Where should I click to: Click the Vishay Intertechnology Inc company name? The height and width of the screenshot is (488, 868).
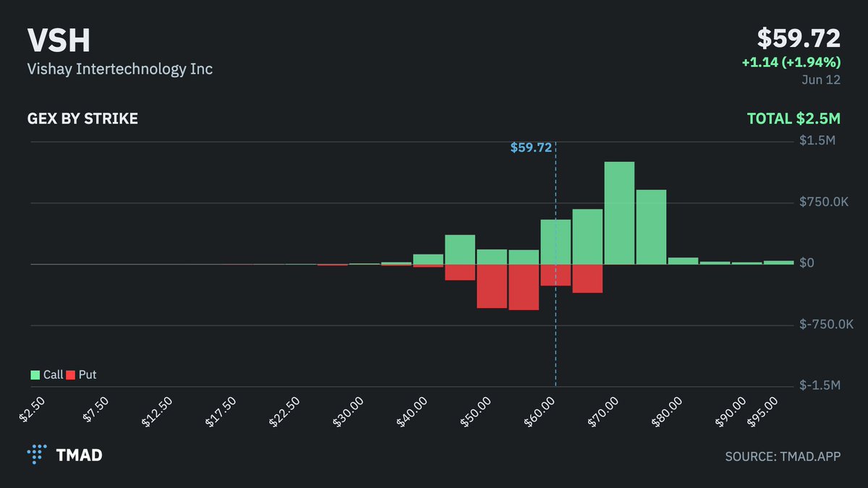coord(119,70)
